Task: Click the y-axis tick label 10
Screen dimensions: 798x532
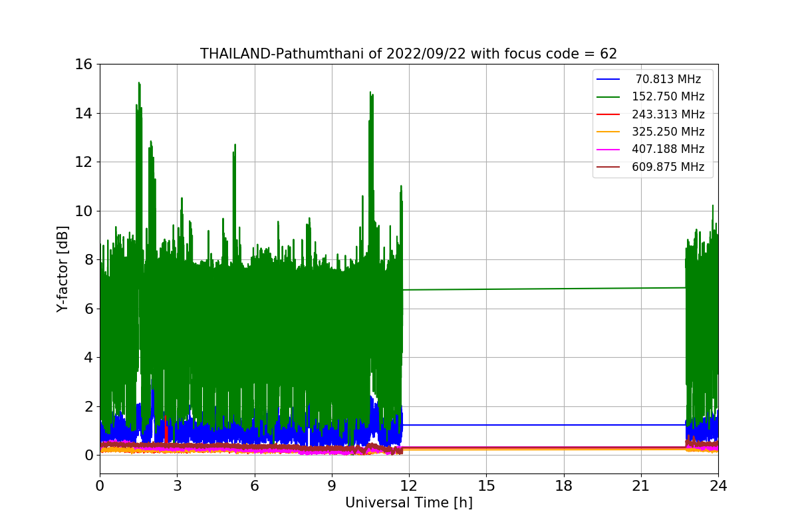Action: click(x=84, y=211)
